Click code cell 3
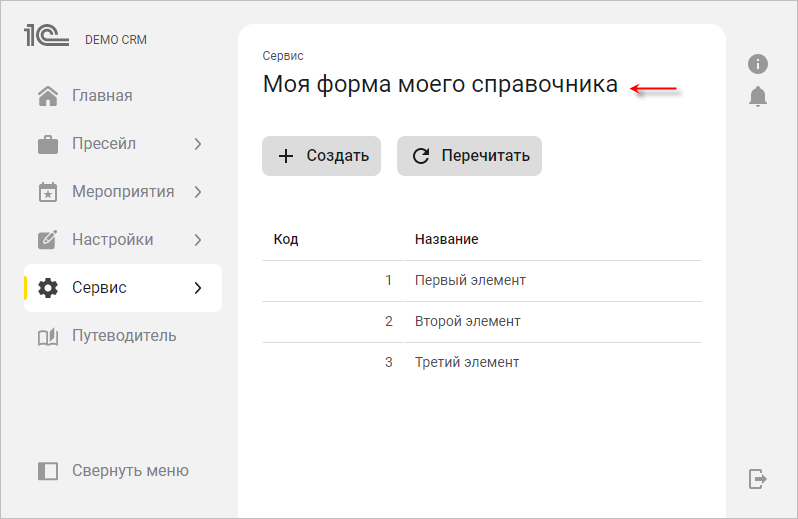The width and height of the screenshot is (798, 519). tap(389, 362)
